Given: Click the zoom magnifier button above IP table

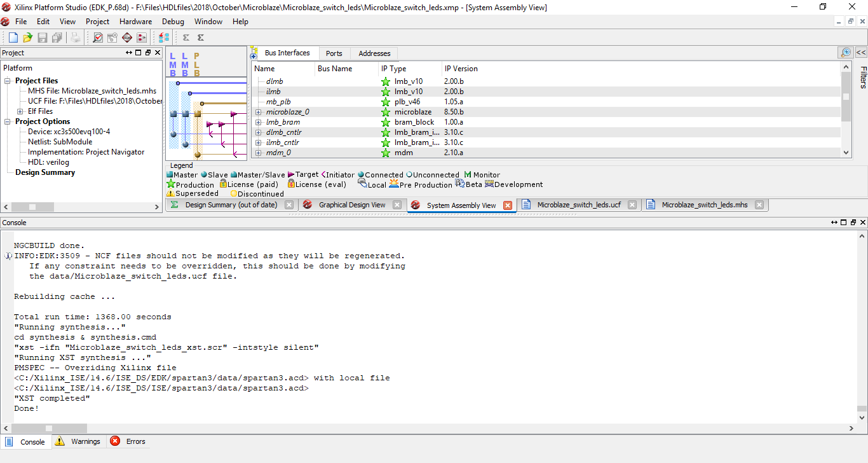Looking at the screenshot, I should 845,53.
